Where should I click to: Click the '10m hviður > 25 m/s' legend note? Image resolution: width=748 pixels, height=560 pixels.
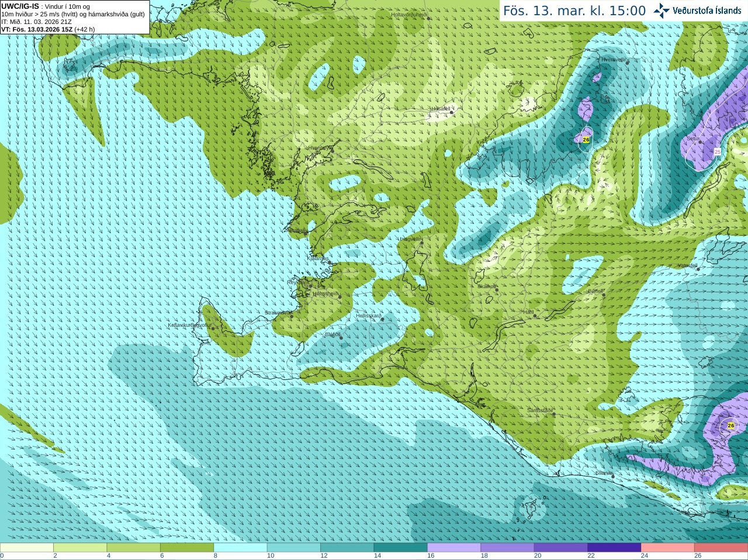pyautogui.click(x=73, y=14)
